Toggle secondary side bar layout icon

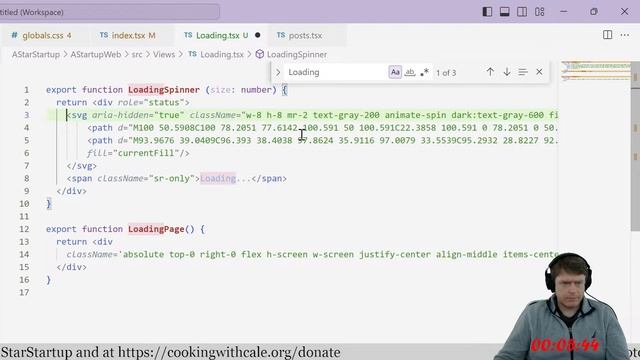point(522,12)
